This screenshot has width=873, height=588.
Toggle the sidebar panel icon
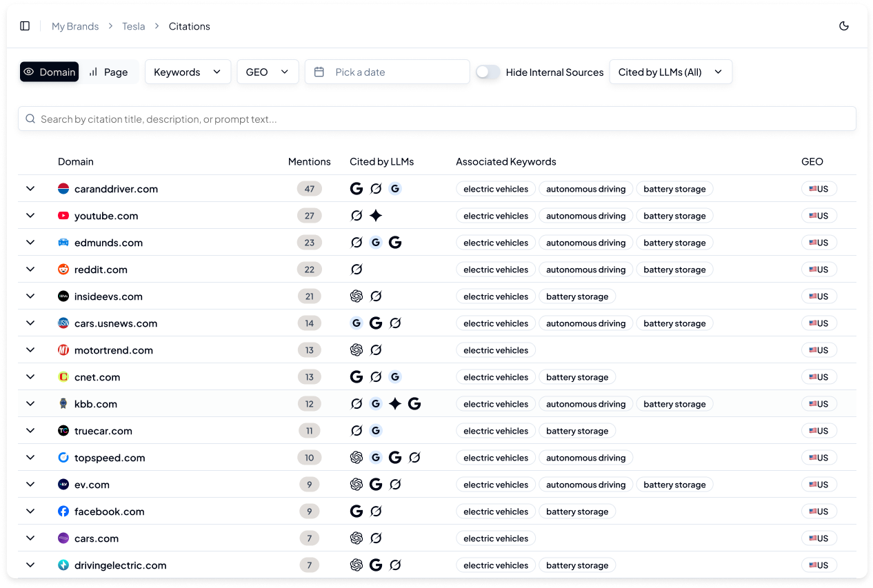click(25, 26)
